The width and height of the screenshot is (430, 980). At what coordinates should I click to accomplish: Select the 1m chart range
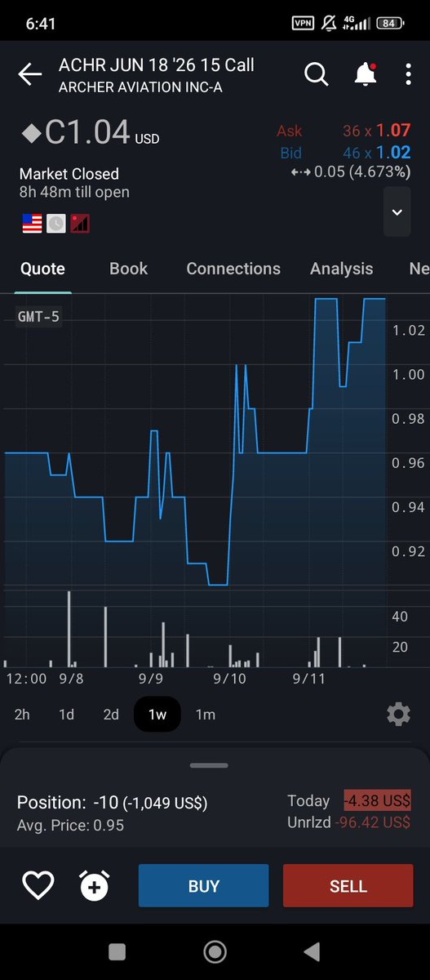pyautogui.click(x=206, y=715)
